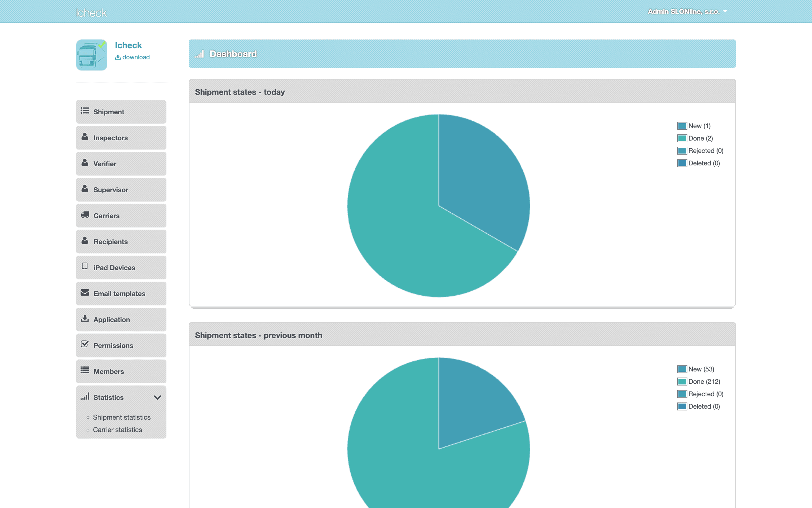Click the 'Done (212)' legend label

704,382
